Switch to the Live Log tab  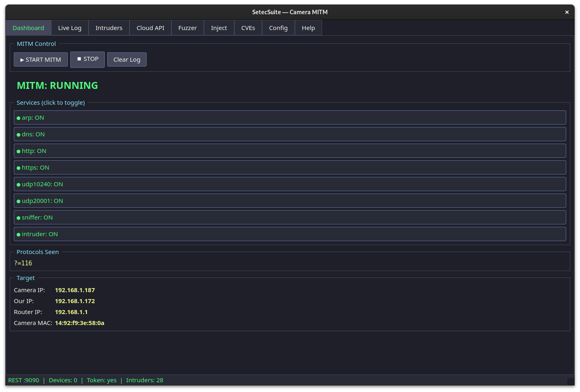[69, 28]
